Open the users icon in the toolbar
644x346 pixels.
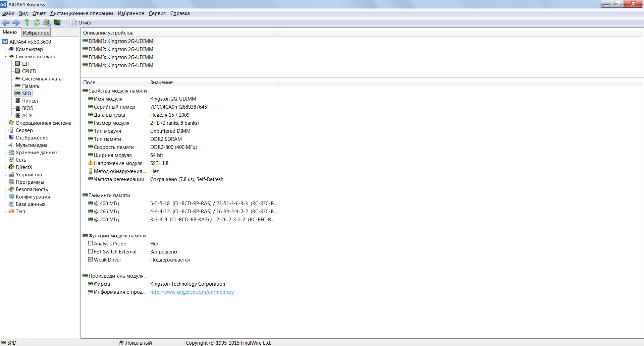[x=47, y=22]
